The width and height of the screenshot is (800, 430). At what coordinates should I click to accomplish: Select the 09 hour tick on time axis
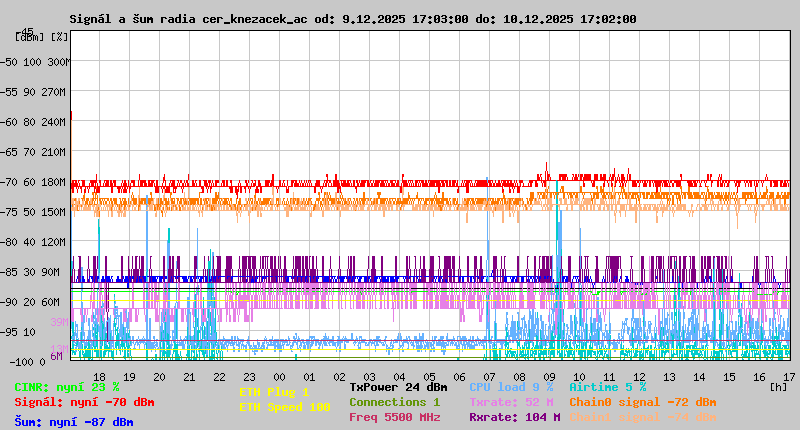coord(549,376)
